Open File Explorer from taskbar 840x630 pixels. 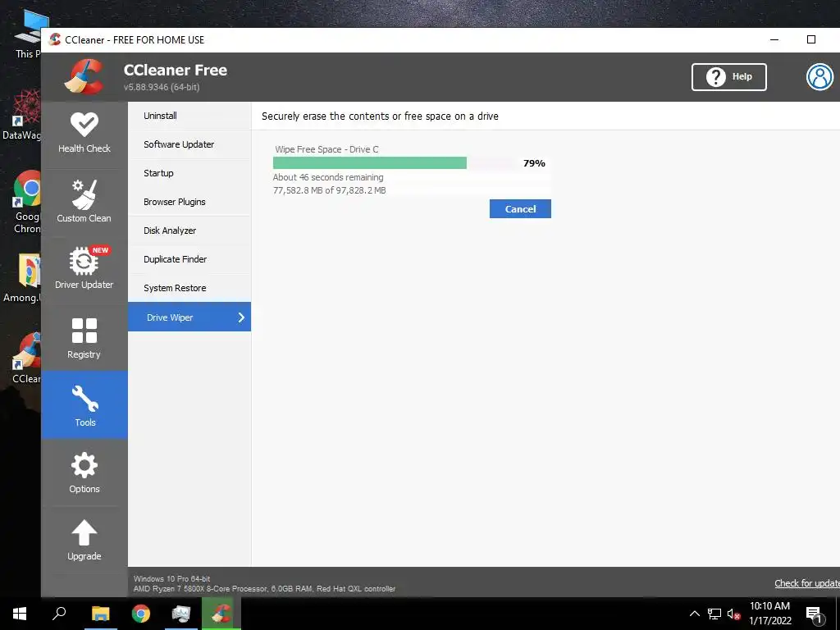[100, 614]
